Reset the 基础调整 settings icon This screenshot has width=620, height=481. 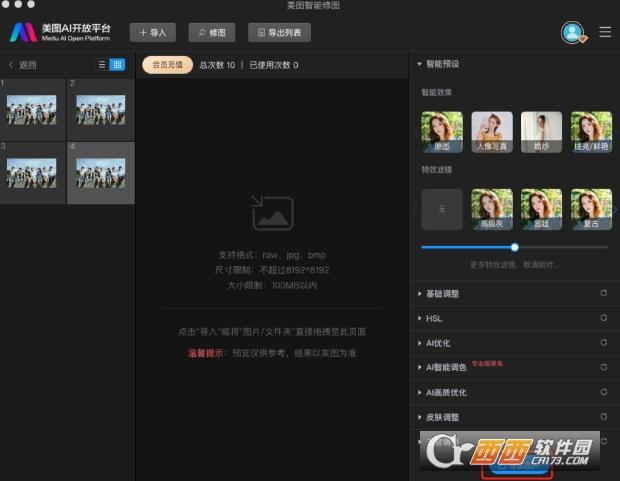pyautogui.click(x=604, y=293)
